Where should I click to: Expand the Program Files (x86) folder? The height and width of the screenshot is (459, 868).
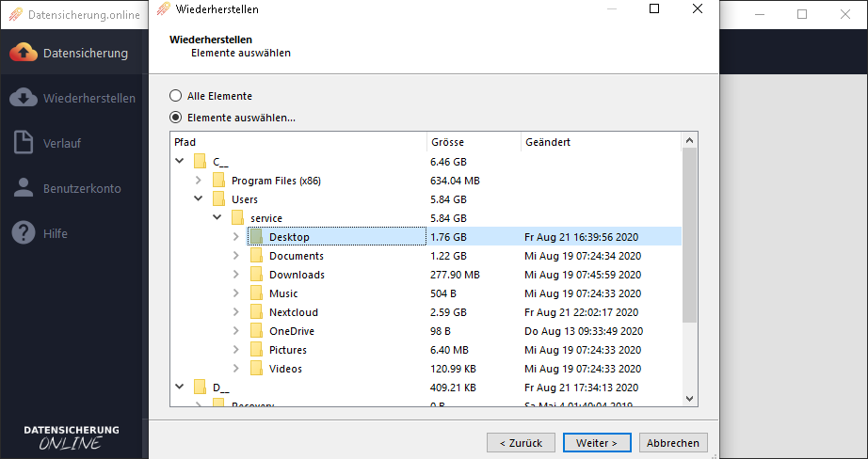(198, 181)
